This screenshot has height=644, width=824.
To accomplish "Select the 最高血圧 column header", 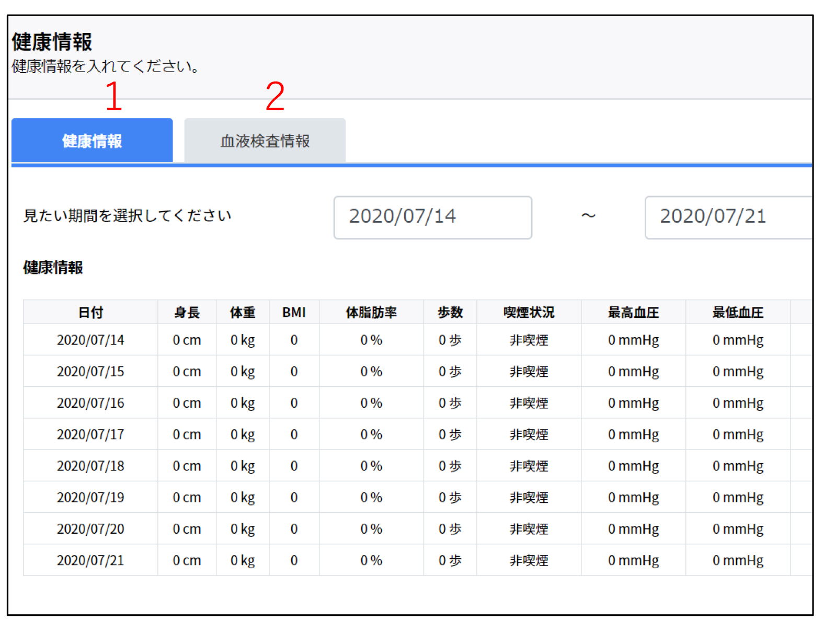I will pyautogui.click(x=633, y=313).
